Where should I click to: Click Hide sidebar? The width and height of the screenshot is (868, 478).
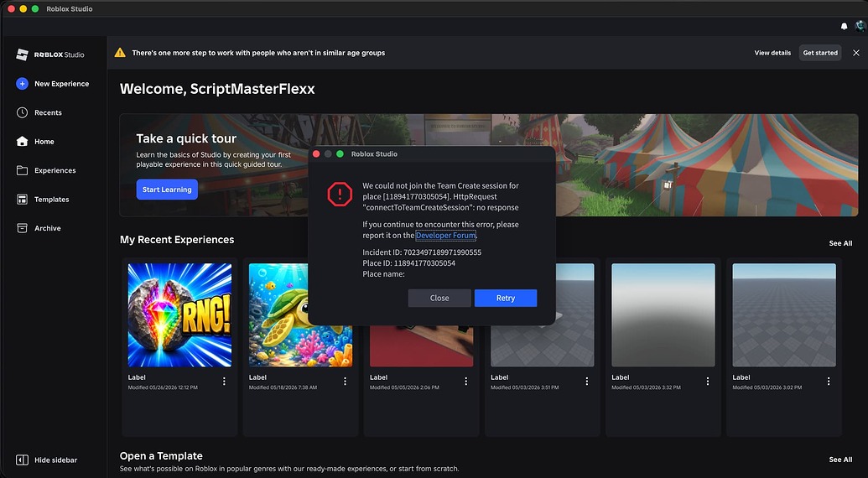click(x=46, y=460)
